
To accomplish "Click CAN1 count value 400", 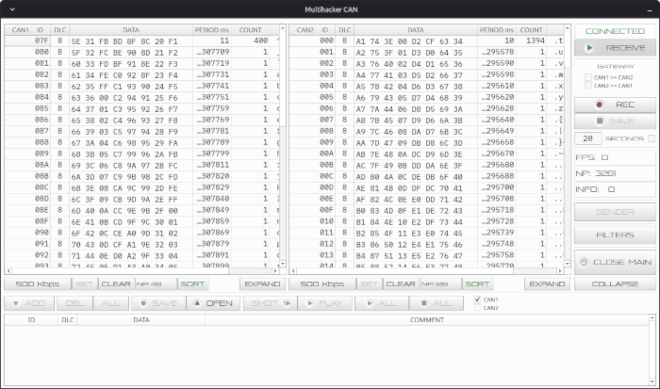I will [x=261, y=40].
